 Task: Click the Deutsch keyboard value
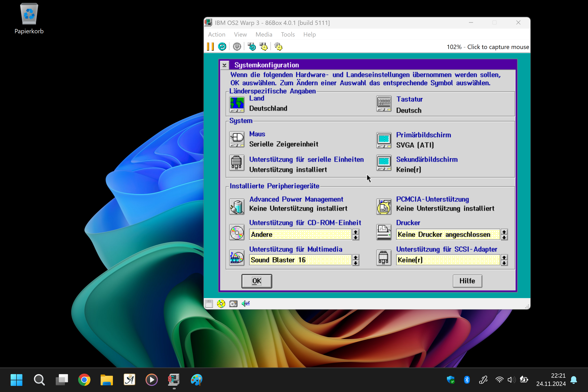point(409,110)
